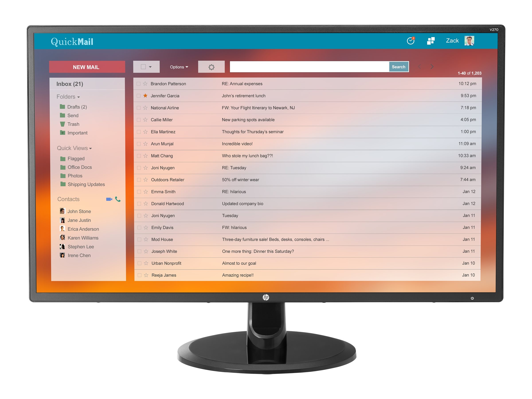Image resolution: width=532 pixels, height=399 pixels.
Task: Select the Flagged quick view
Action: (x=75, y=158)
